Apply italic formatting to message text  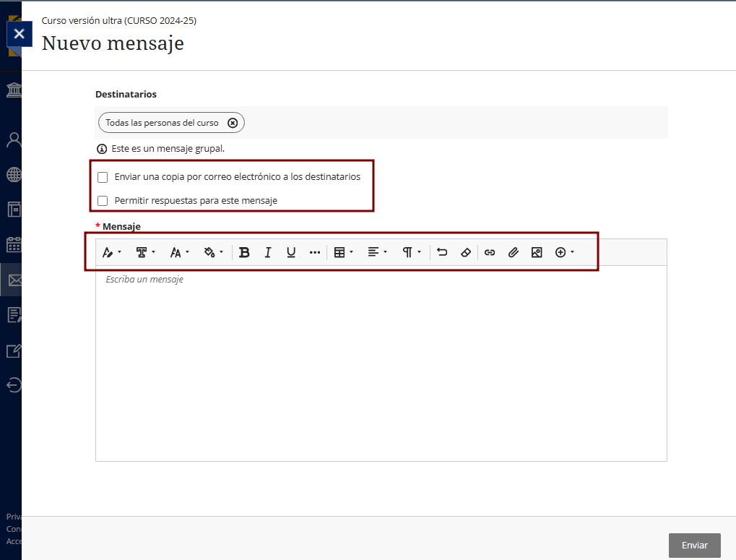coord(268,252)
